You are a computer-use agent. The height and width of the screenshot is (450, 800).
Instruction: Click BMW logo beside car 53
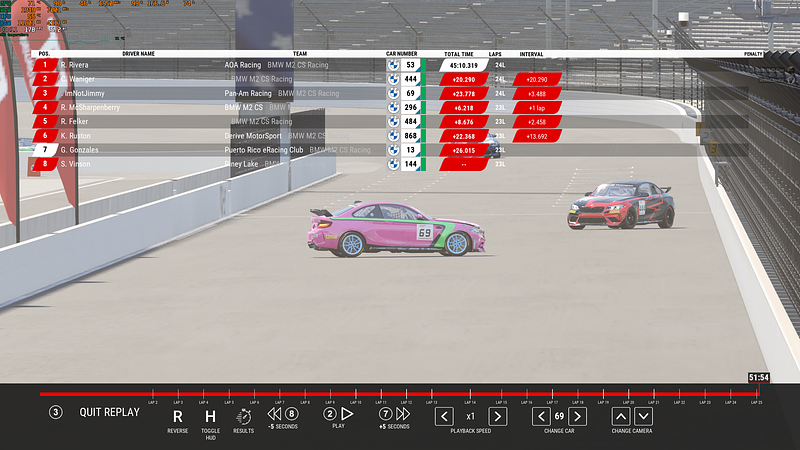(393, 65)
